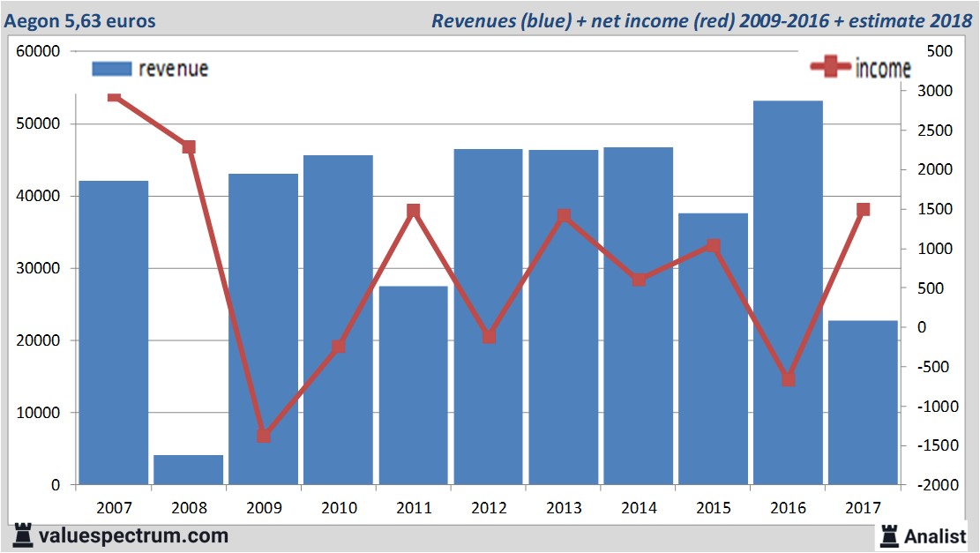Viewport: 980px width, 553px height.
Task: Click the -500 right axis label
Action: coord(933,367)
